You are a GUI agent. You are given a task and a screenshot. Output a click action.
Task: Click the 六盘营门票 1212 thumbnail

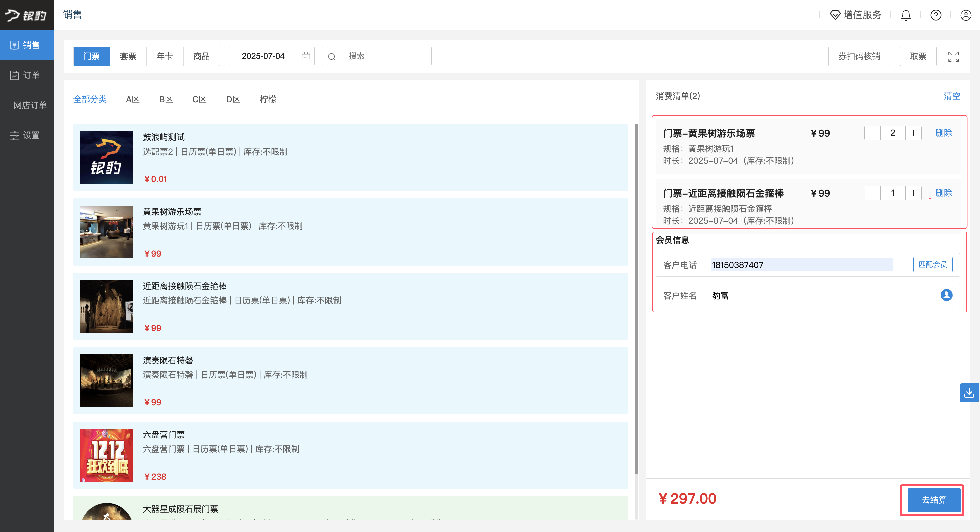107,455
